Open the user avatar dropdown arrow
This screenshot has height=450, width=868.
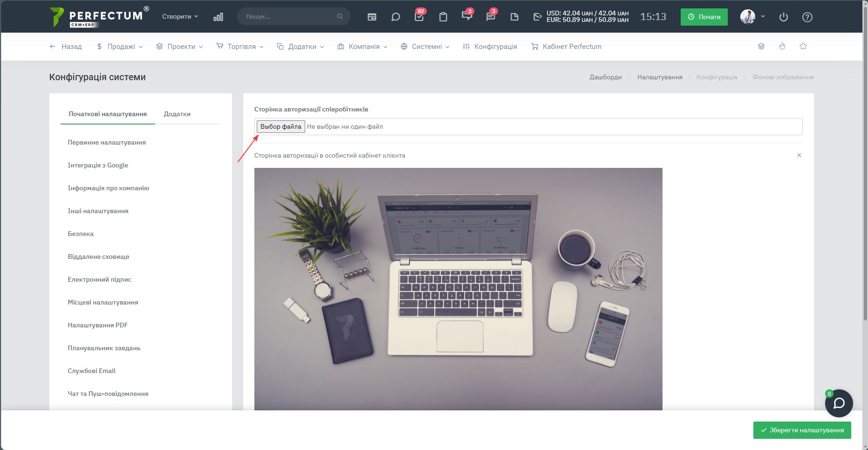763,16
